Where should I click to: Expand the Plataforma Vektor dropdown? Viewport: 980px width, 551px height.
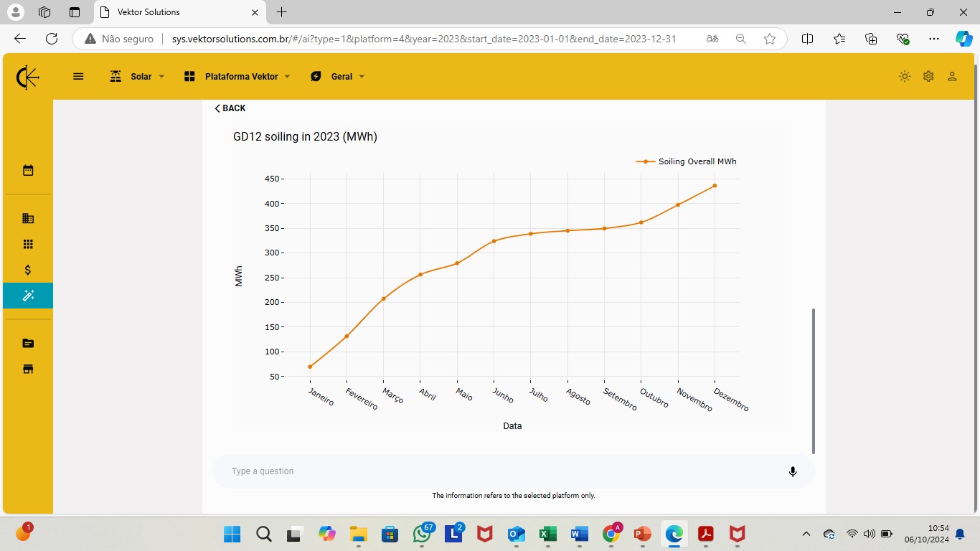237,76
